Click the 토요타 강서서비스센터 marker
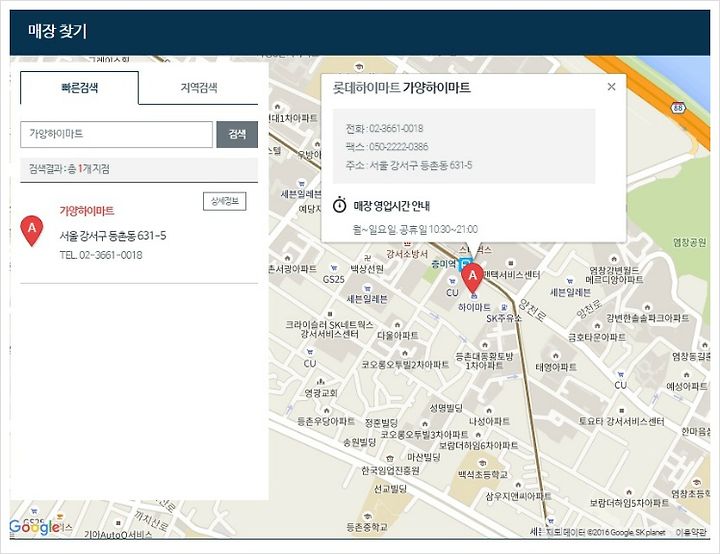 (621, 411)
